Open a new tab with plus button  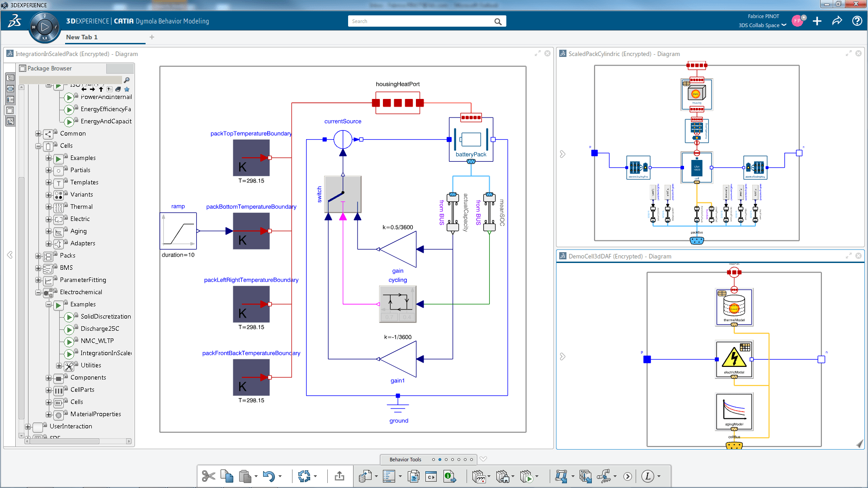pyautogui.click(x=152, y=37)
